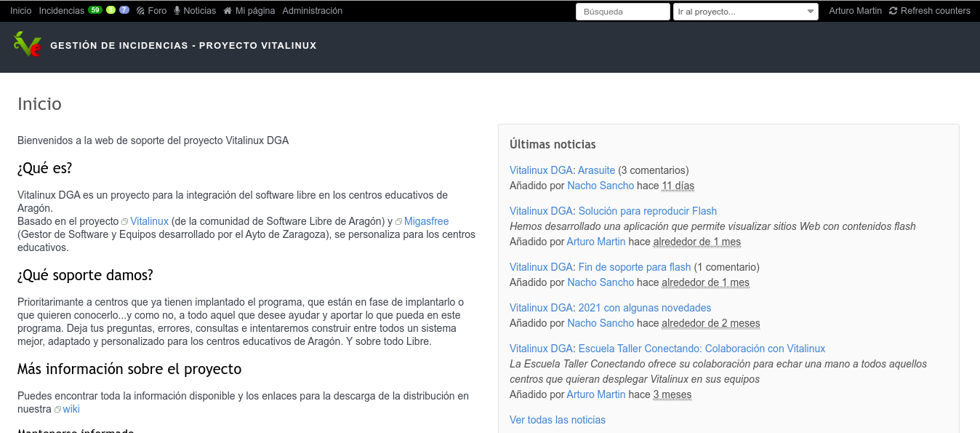The image size is (980, 433).
Task: Open Incidencias from the top menu
Action: (x=62, y=11)
